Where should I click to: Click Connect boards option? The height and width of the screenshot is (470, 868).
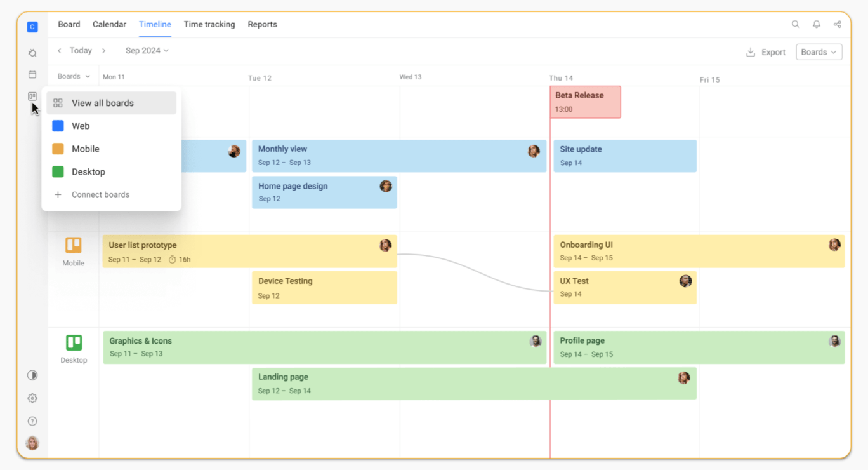point(100,195)
